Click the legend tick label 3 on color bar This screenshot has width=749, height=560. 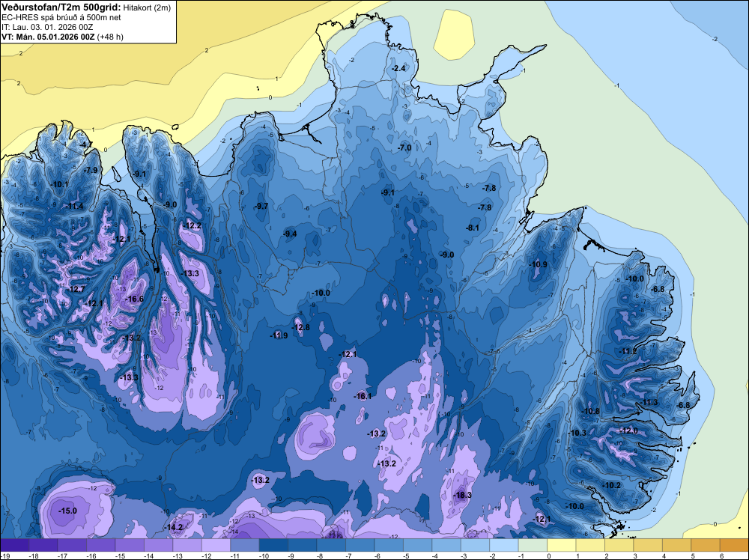pyautogui.click(x=635, y=556)
